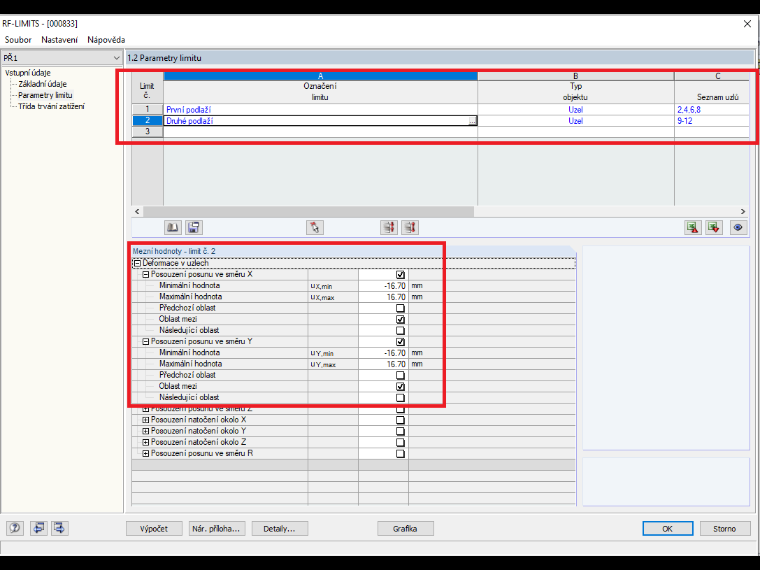Activate the pick-object pointer icon in the toolbar
Viewport: 760px width, 570px height.
coord(315,227)
